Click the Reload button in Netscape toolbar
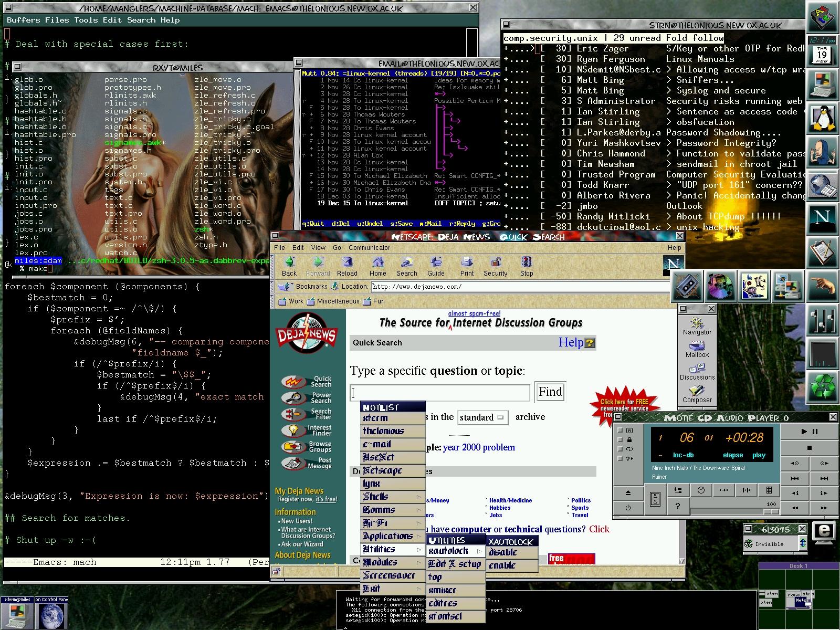Image resolution: width=840 pixels, height=630 pixels. [347, 266]
